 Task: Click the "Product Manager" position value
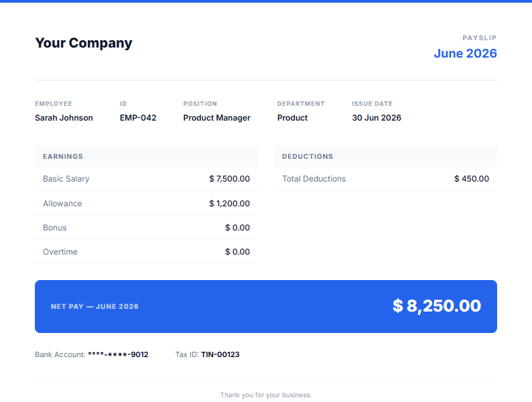[x=216, y=118]
